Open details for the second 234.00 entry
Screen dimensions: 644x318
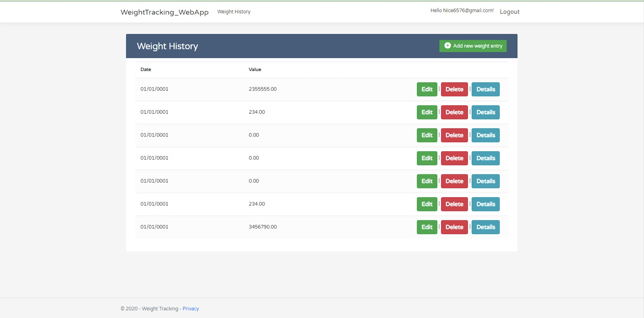tap(486, 204)
